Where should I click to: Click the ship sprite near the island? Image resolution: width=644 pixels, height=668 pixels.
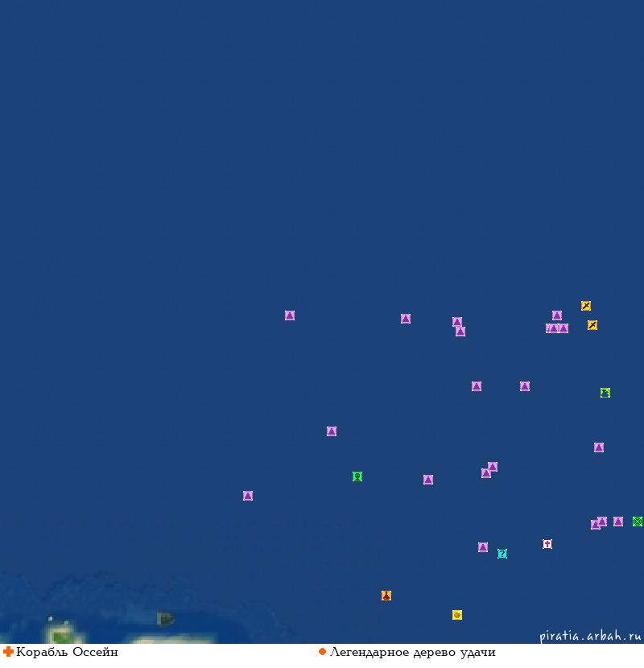tap(165, 619)
